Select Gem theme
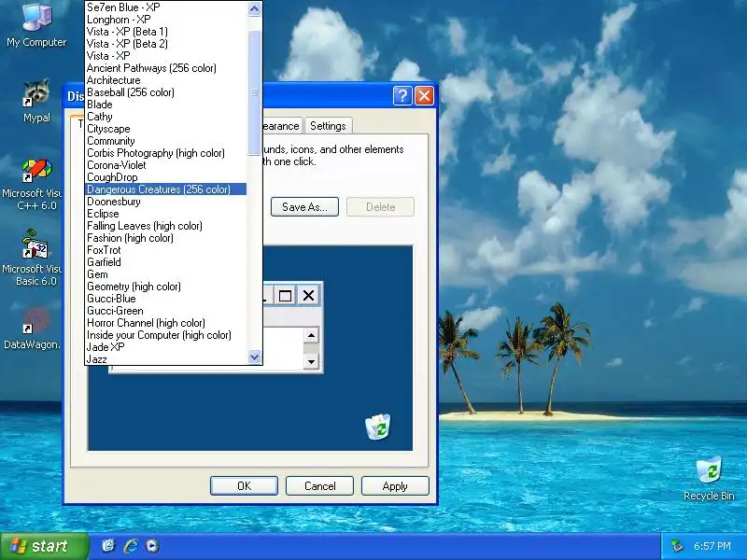The width and height of the screenshot is (747, 560). (166, 274)
